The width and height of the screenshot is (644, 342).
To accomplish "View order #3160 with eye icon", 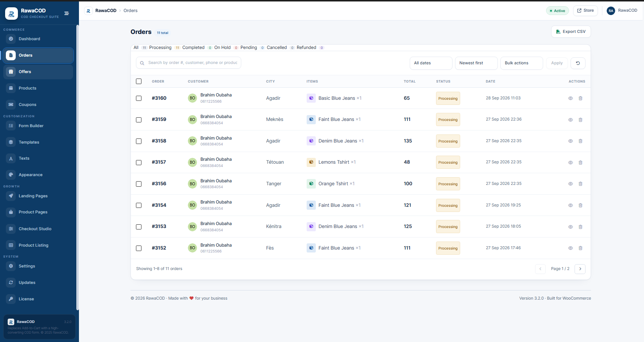I will point(571,98).
